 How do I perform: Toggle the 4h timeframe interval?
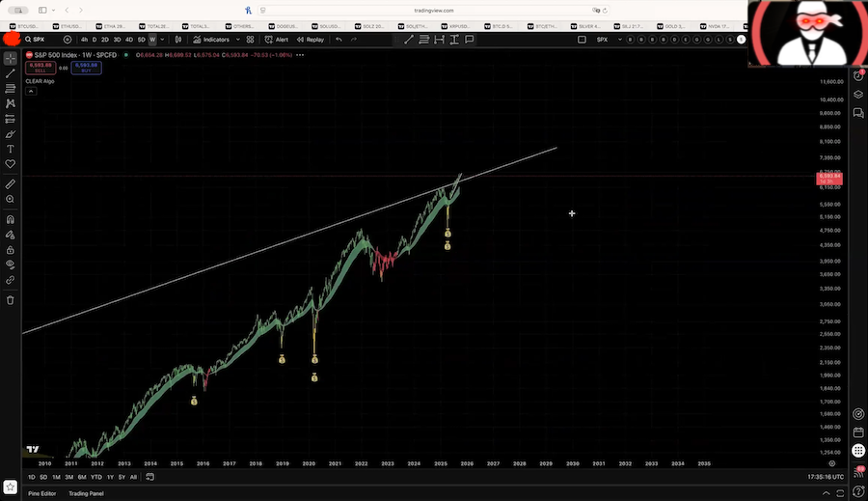pyautogui.click(x=84, y=40)
